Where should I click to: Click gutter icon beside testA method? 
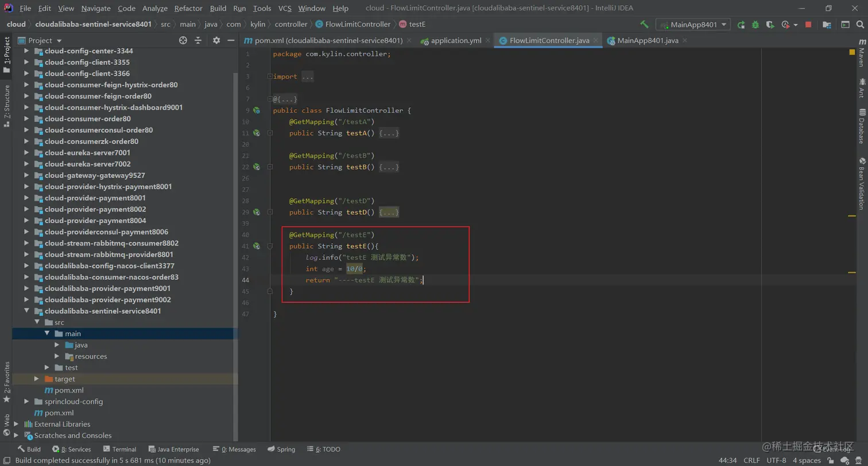pos(257,133)
